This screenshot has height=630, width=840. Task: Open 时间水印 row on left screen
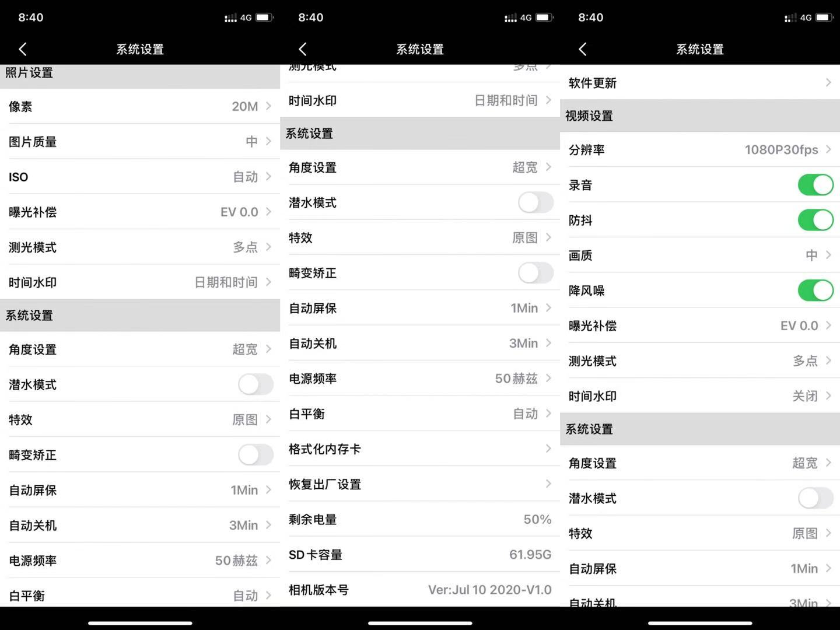140,282
